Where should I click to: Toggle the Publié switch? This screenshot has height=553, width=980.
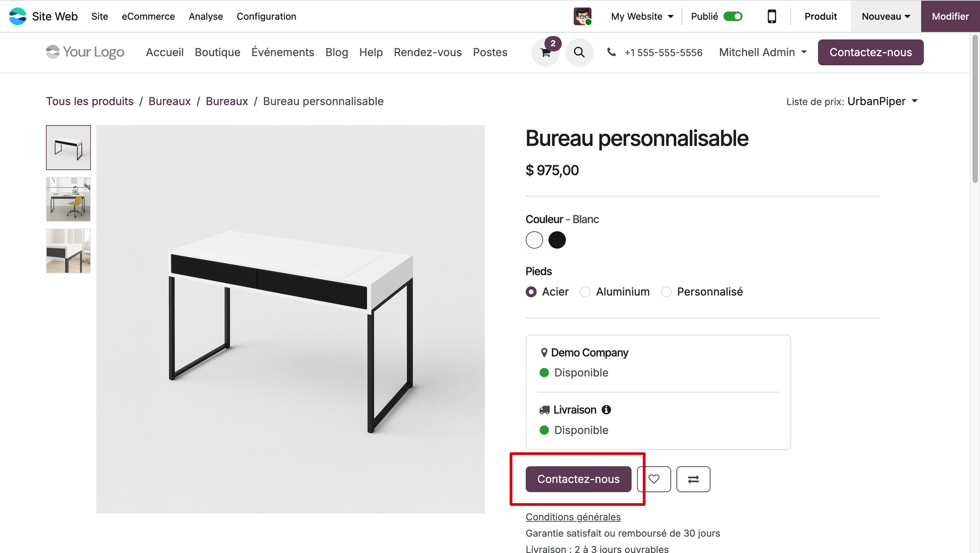tap(733, 16)
